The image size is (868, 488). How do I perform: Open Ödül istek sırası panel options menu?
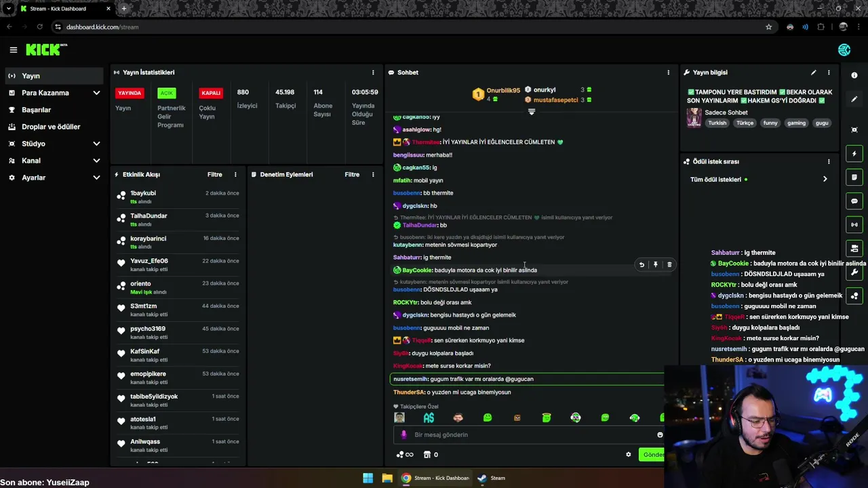pos(828,161)
